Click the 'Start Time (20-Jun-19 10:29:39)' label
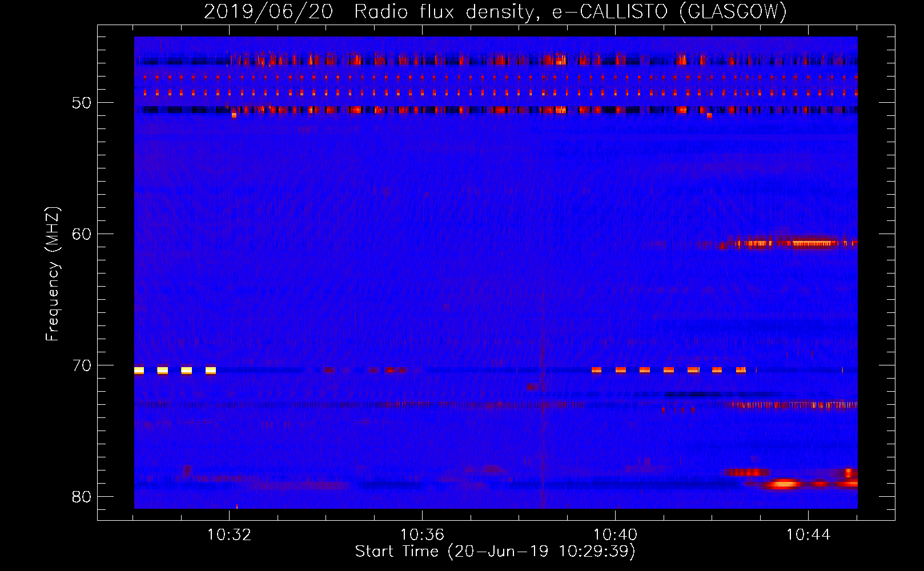Image resolution: width=924 pixels, height=571 pixels. coord(495,552)
